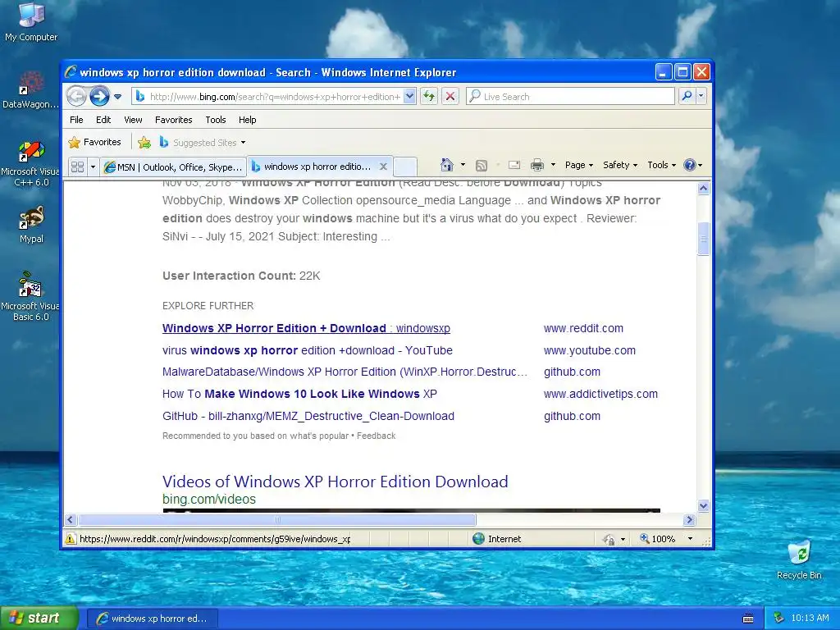Screen dimensions: 840x630
Task: Open the recent pages dropdown arrow
Action: click(118, 97)
